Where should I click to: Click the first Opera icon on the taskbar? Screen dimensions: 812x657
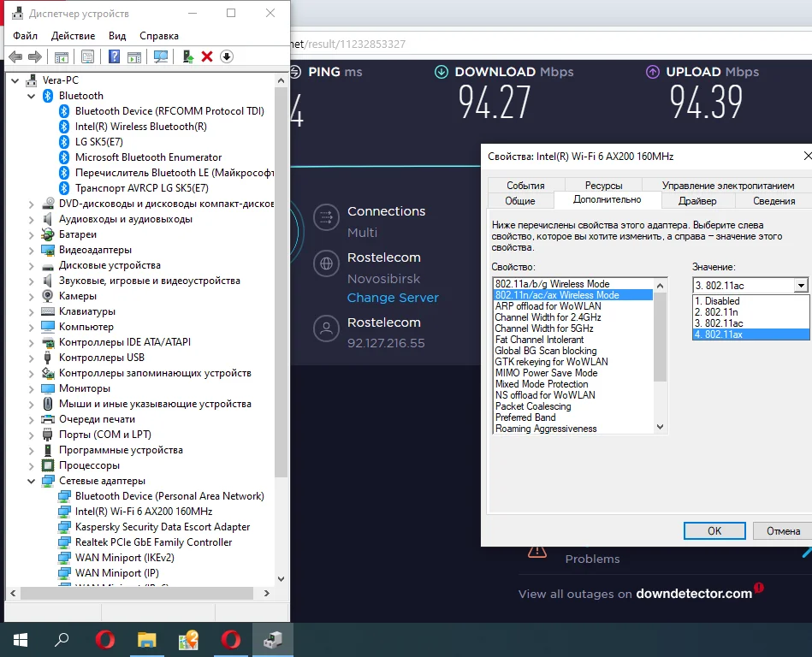pyautogui.click(x=105, y=641)
